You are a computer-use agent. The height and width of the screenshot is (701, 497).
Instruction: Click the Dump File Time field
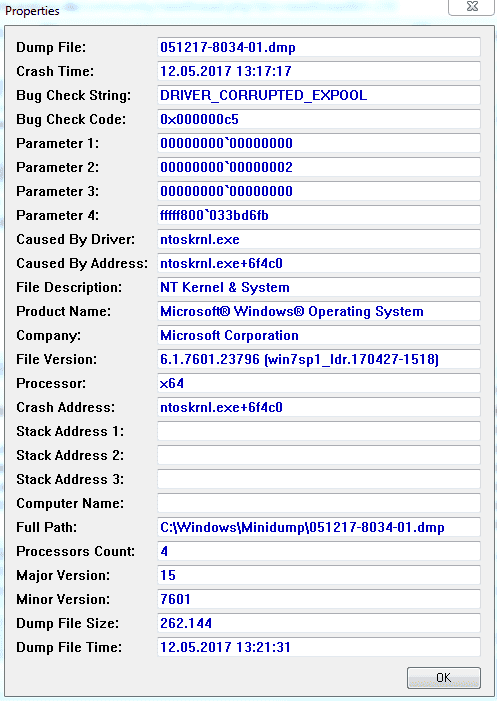pyautogui.click(x=319, y=647)
